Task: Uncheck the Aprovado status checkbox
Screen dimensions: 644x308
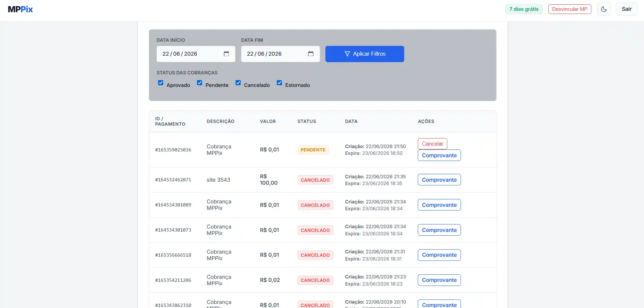Action: tap(161, 83)
